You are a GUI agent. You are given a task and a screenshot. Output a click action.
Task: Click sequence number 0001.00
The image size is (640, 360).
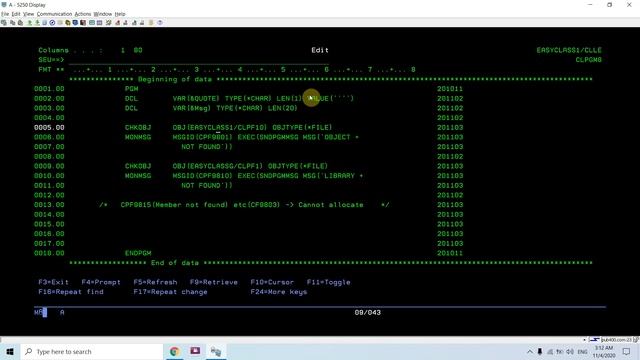(49, 89)
